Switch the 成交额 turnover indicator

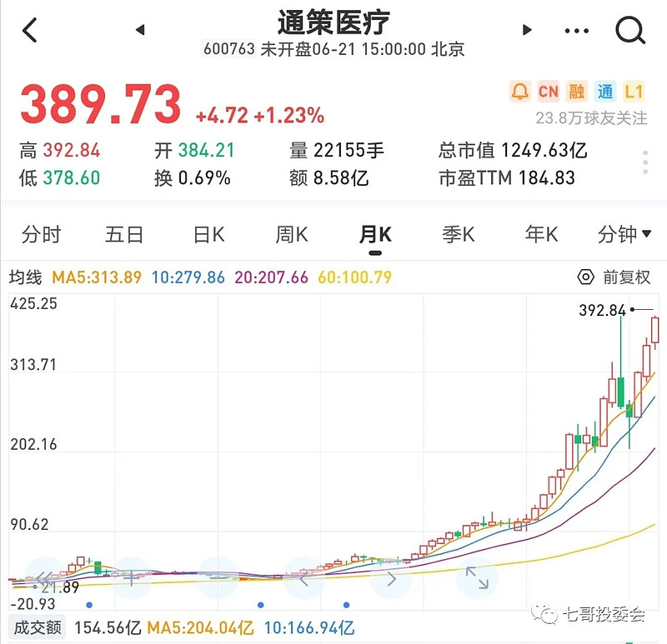38,627
